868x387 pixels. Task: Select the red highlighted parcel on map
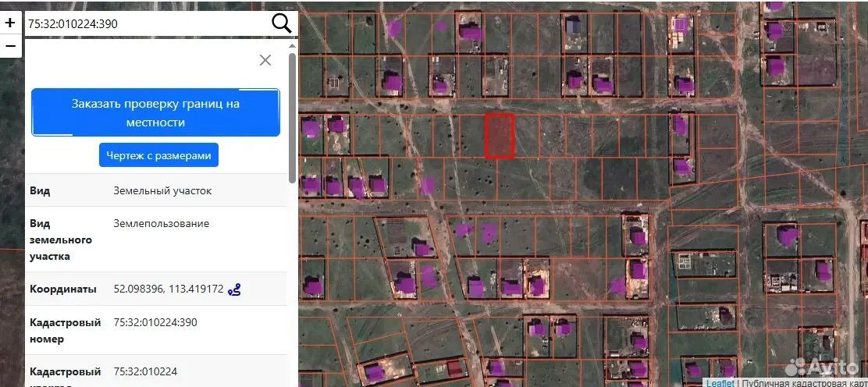tap(500, 137)
